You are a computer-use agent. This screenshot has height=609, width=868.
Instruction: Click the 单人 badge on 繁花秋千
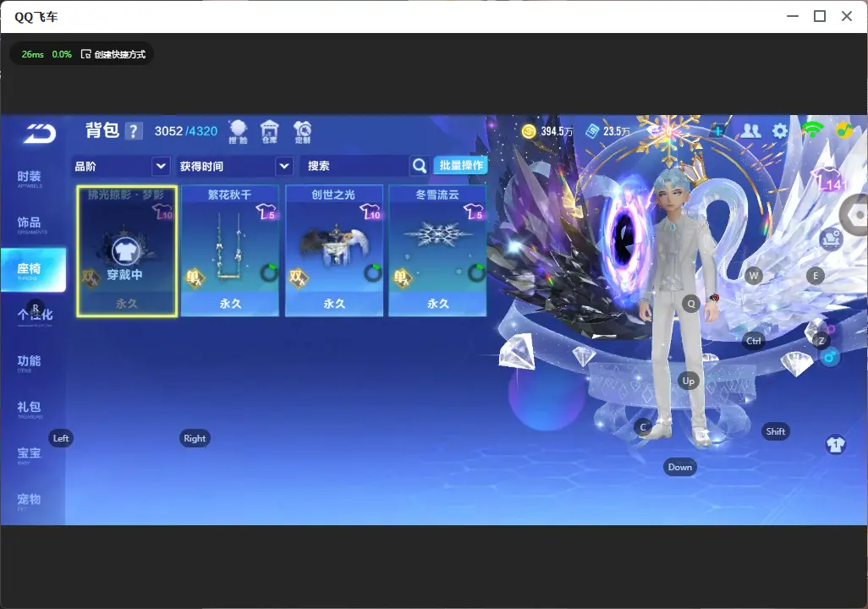click(195, 277)
